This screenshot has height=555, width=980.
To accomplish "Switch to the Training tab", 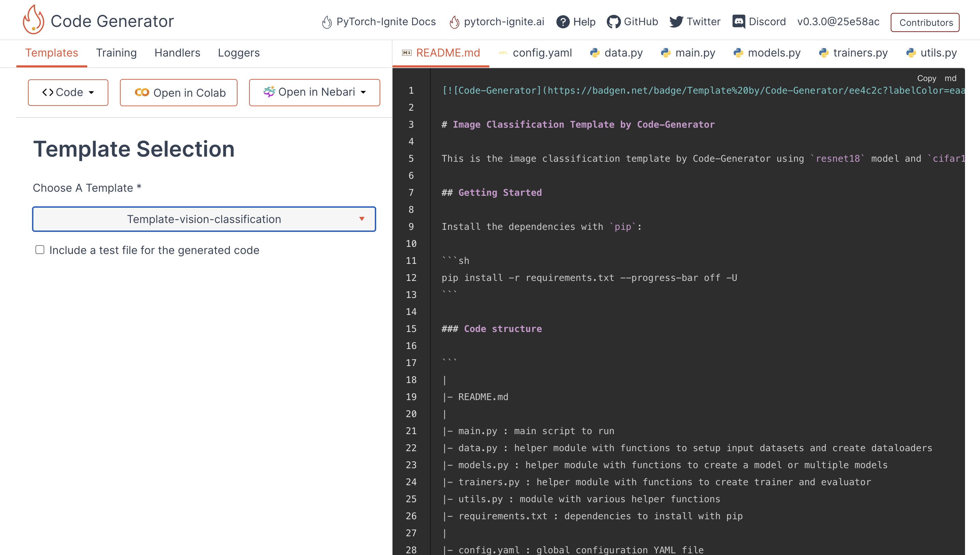I will pos(116,53).
